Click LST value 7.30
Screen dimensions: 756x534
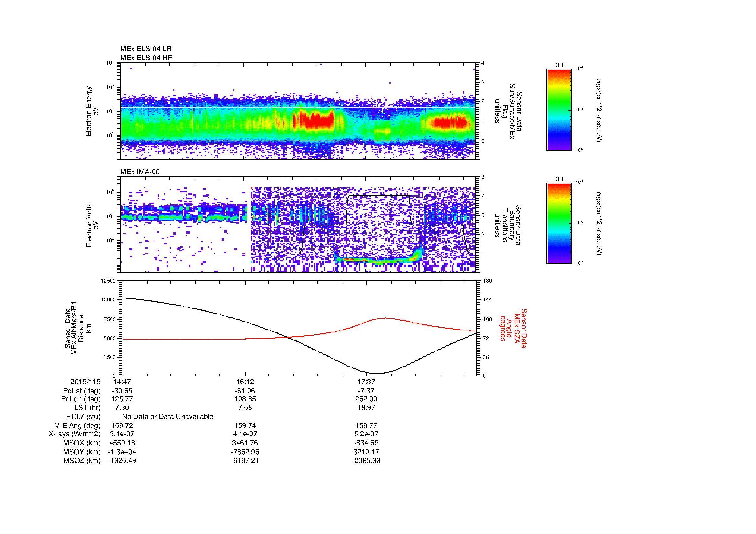(122, 408)
